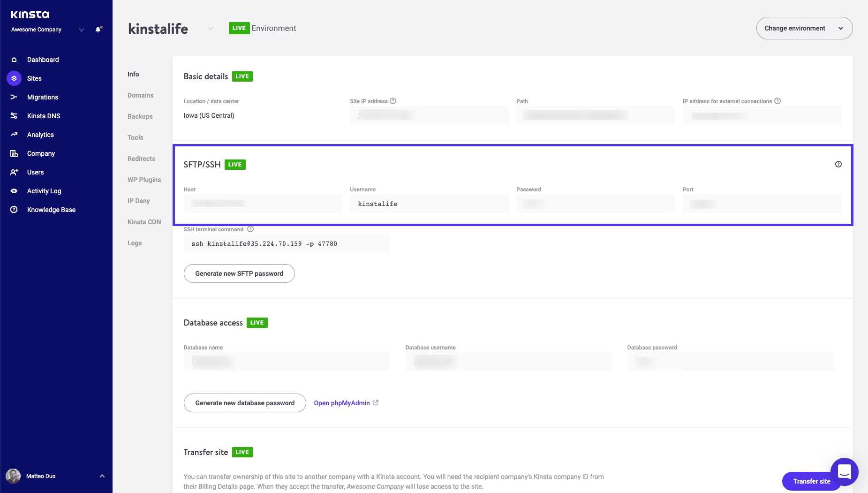Click the notification bell icon
The width and height of the screenshot is (868, 493).
98,30
